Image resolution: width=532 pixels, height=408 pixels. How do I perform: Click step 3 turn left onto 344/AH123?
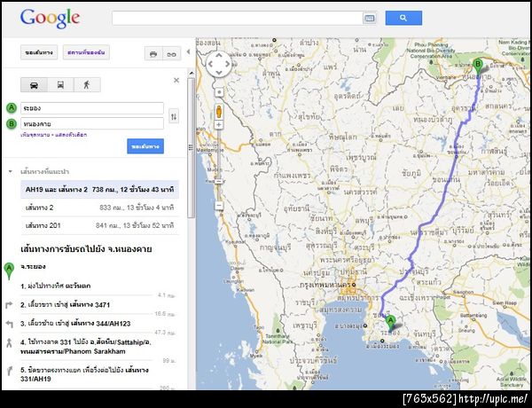75,324
